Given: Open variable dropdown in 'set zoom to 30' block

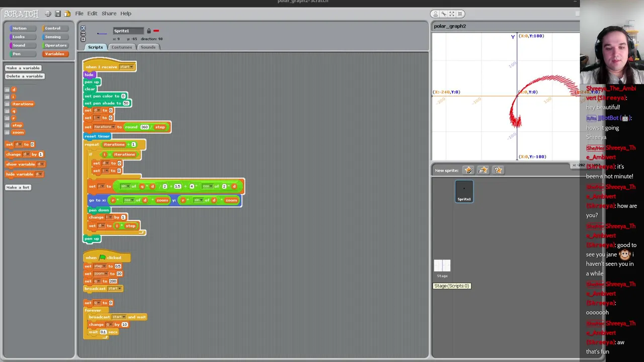Looking at the screenshot, I should (100, 274).
